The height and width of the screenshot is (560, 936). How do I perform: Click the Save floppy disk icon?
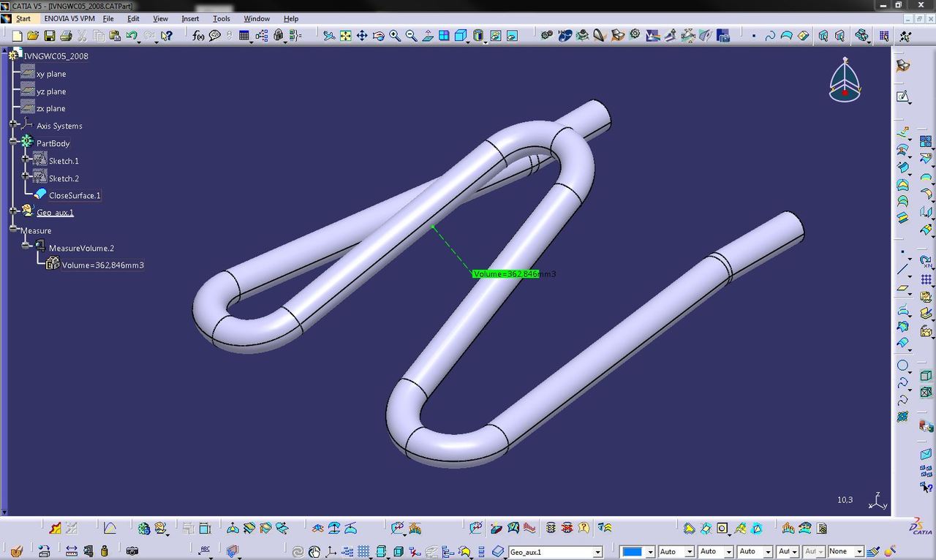[x=50, y=35]
